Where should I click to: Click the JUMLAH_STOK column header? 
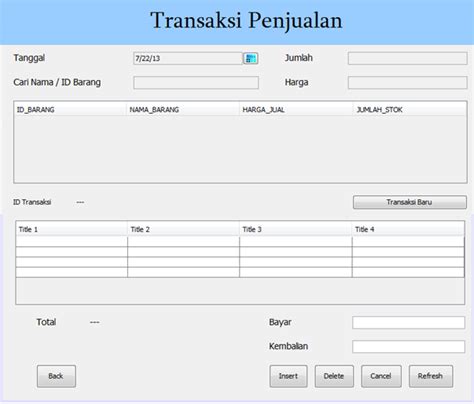pyautogui.click(x=409, y=109)
